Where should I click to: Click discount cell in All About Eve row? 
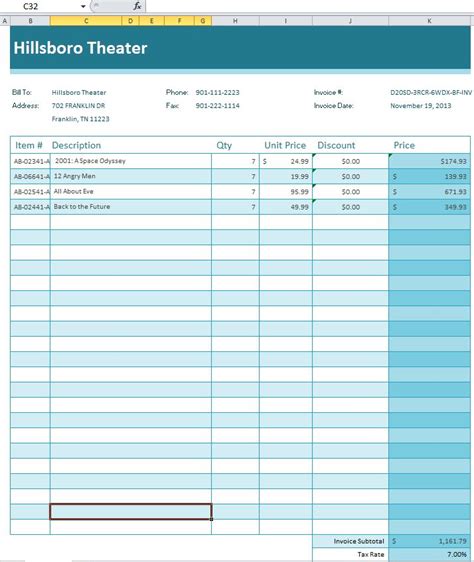[350, 192]
